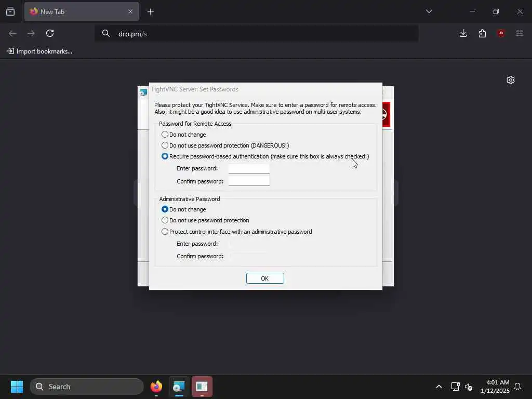Reload the current page
The width and height of the screenshot is (532, 399).
click(x=50, y=33)
